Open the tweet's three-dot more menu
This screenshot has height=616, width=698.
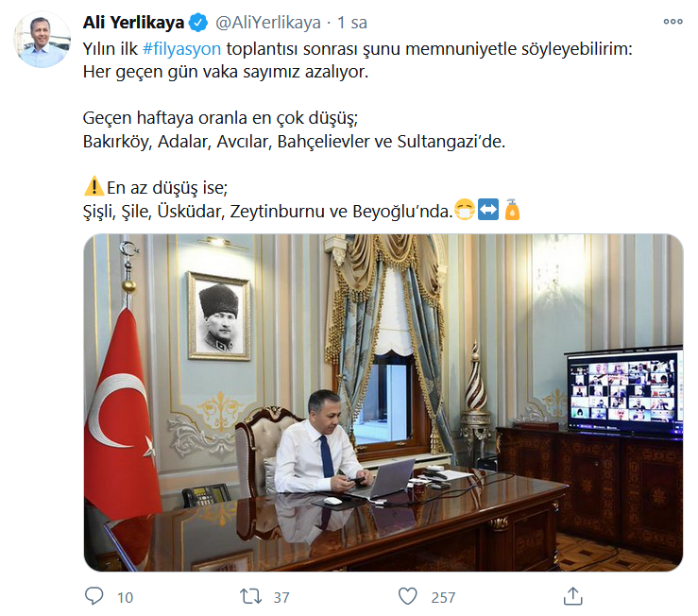tap(672, 22)
